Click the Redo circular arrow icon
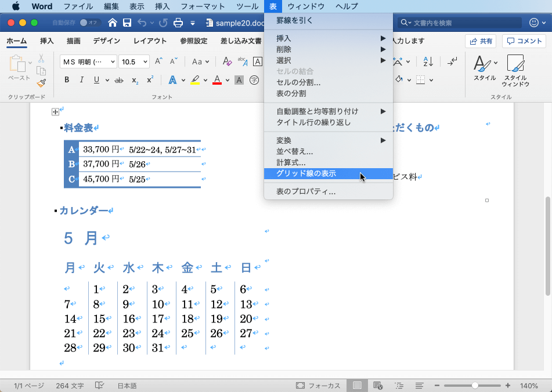The image size is (552, 392). click(163, 23)
